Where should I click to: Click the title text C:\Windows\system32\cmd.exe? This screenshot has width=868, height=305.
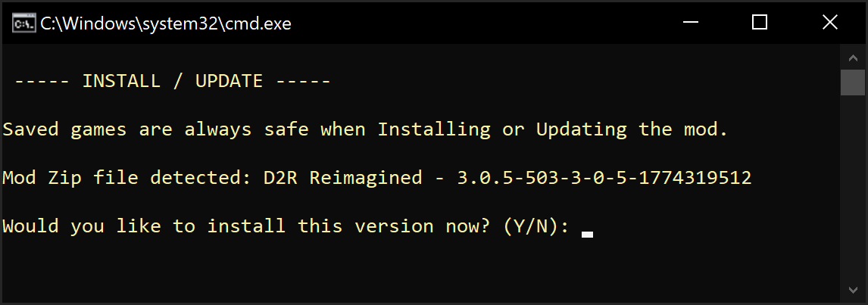click(x=166, y=23)
